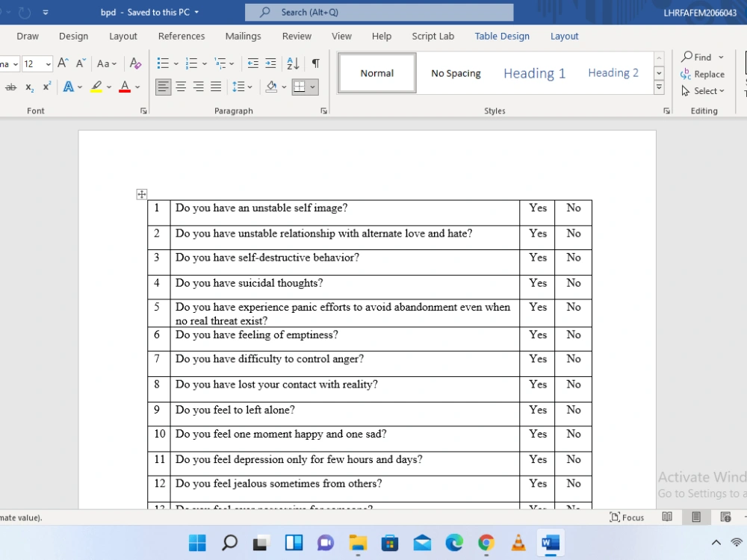Screen dimensions: 747x560
Task: Launch Google Chrome from taskbar
Action: [486, 542]
